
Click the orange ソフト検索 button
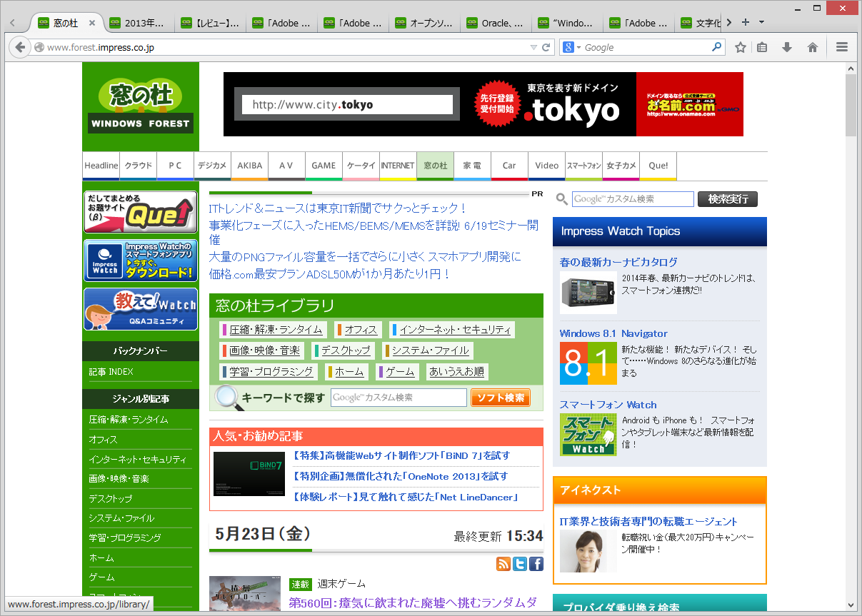(x=501, y=397)
